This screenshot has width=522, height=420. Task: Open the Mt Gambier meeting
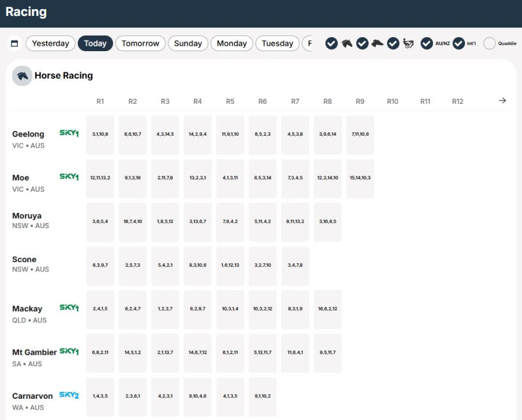click(35, 352)
